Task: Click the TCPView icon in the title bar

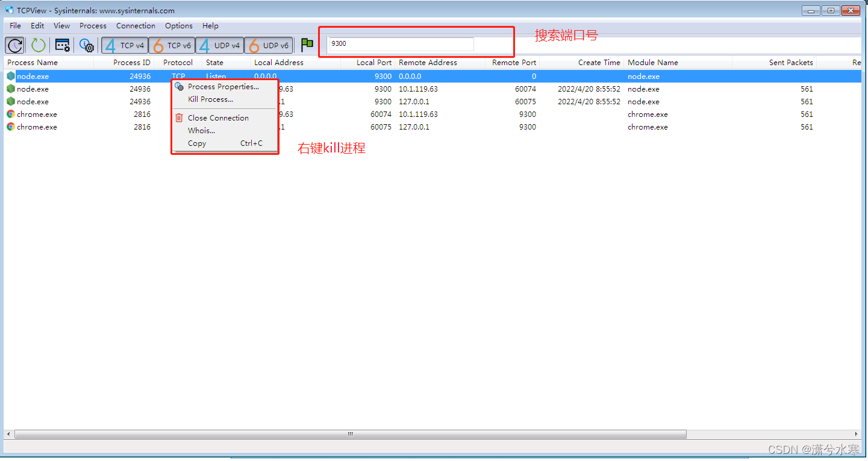Action: (x=8, y=10)
